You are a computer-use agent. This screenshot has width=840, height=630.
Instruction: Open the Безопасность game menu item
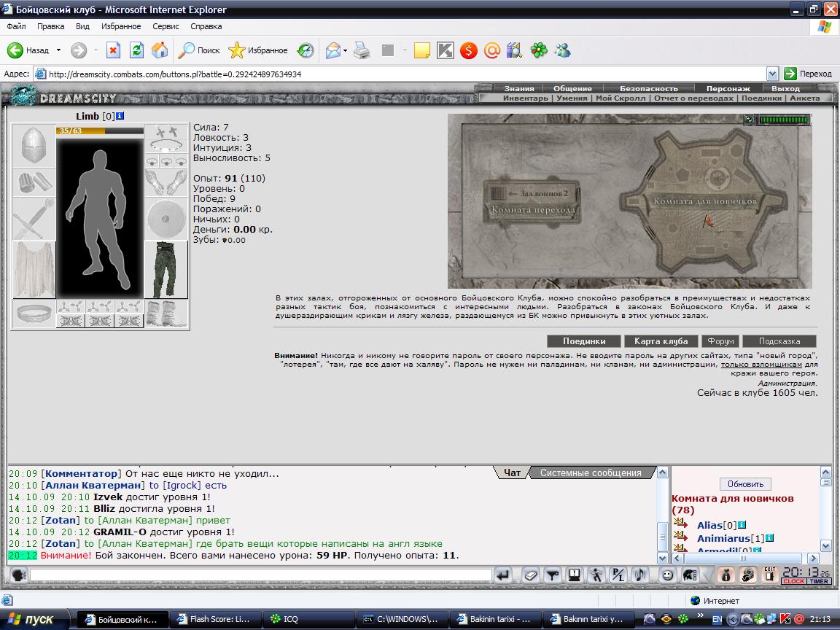pyautogui.click(x=649, y=88)
